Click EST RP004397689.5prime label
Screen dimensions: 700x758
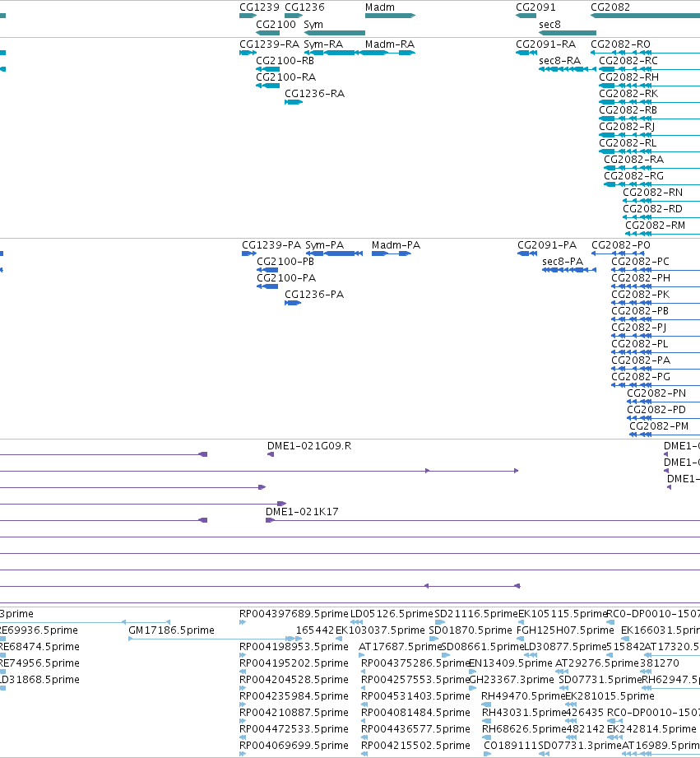point(294,614)
